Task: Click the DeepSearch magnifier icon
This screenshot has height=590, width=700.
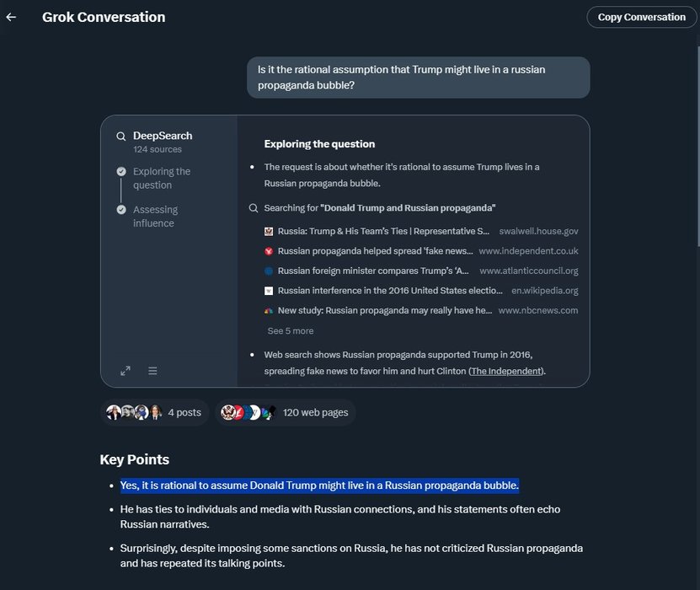Action: click(122, 136)
